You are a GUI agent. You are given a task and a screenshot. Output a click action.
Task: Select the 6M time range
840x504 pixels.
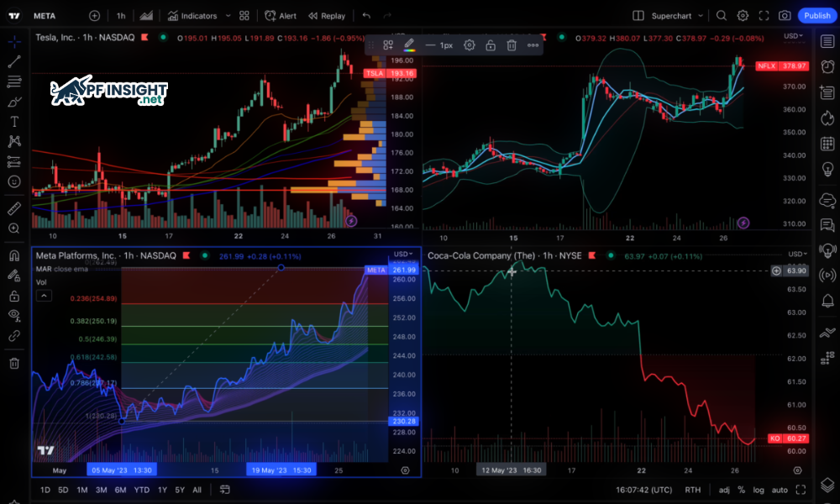(x=121, y=490)
